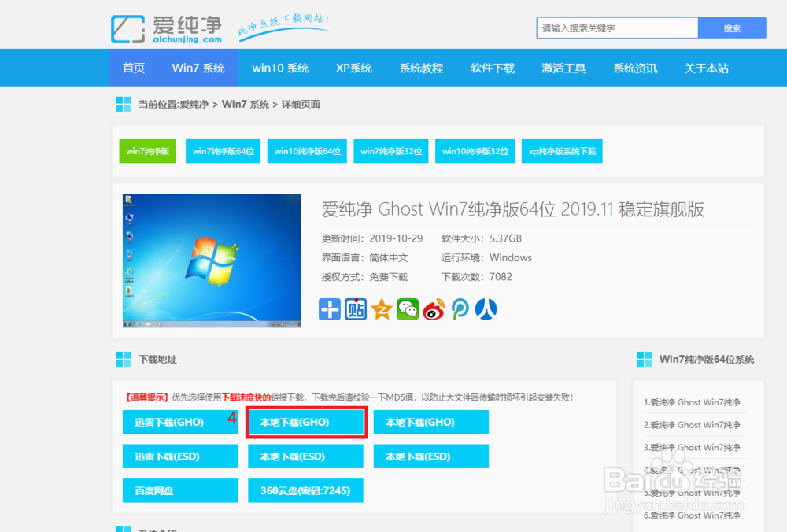Click the update date 2019-10-29
The height and width of the screenshot is (532, 787).
pos(396,238)
